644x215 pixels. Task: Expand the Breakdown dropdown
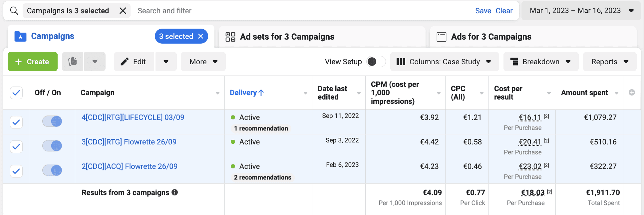tap(541, 62)
